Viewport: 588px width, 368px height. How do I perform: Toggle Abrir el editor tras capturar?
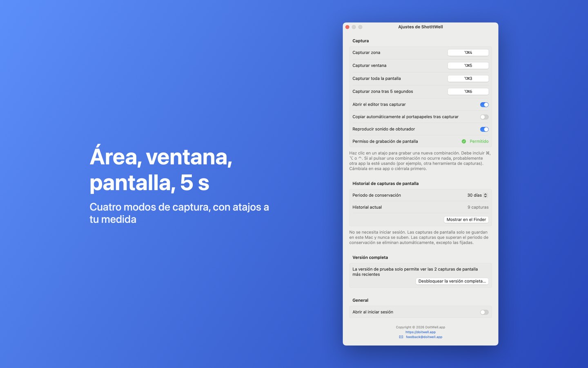pyautogui.click(x=484, y=105)
